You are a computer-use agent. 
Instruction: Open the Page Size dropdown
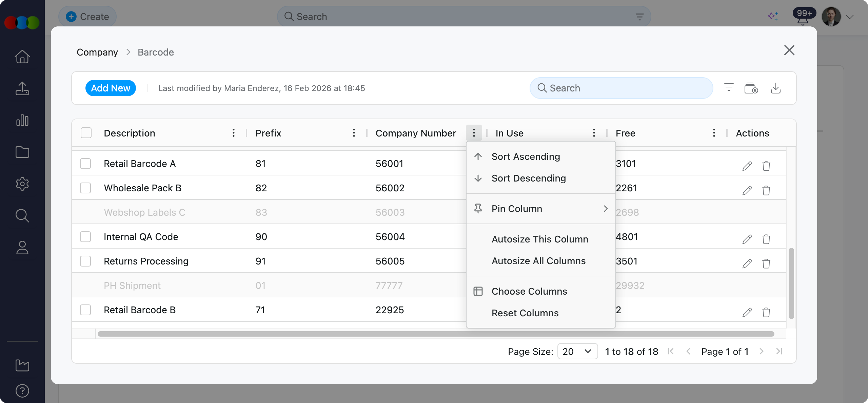pos(577,351)
